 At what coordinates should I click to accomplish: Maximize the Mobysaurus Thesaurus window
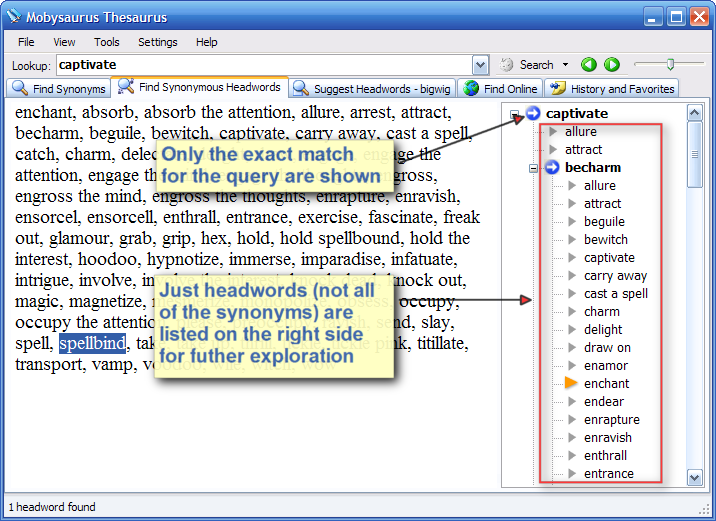(676, 17)
